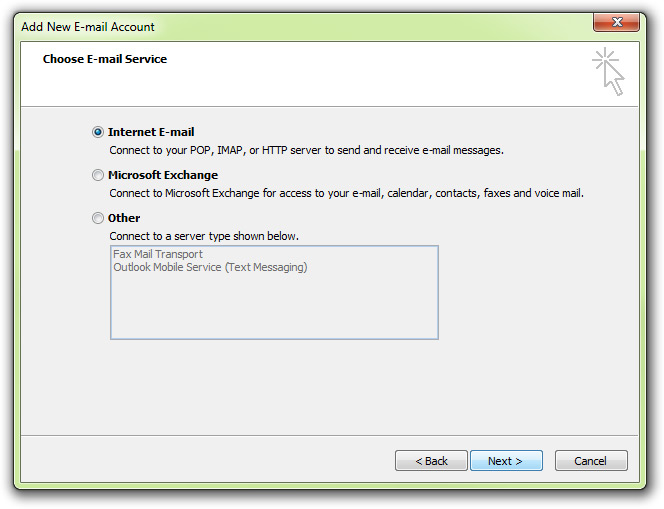Viewport: 664px width, 509px height.
Task: Proceed using the Next button
Action: [x=506, y=461]
